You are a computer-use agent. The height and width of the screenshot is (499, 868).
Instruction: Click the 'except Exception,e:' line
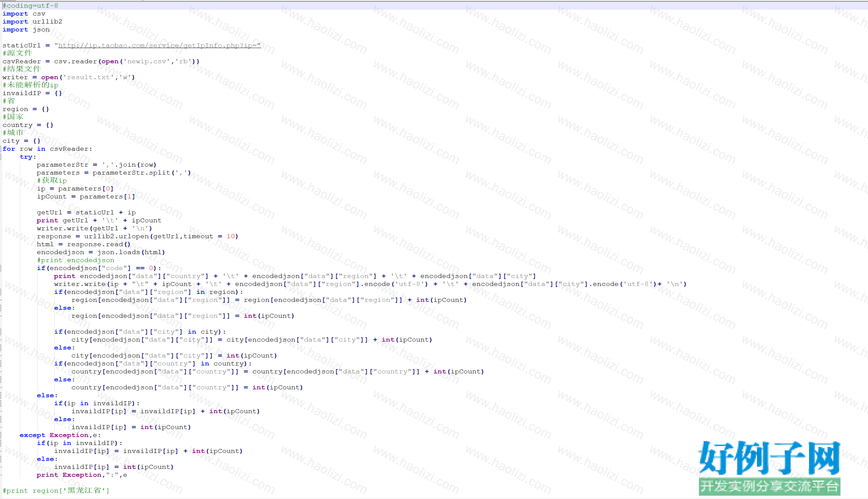(x=60, y=435)
